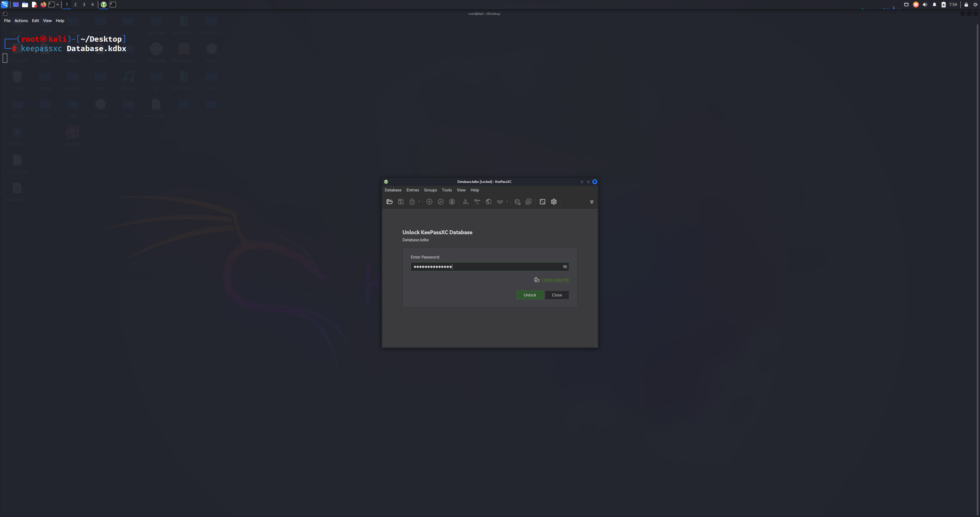The image size is (980, 517).
Task: Close the KeePassXC window with the blue X
Action: tap(595, 182)
